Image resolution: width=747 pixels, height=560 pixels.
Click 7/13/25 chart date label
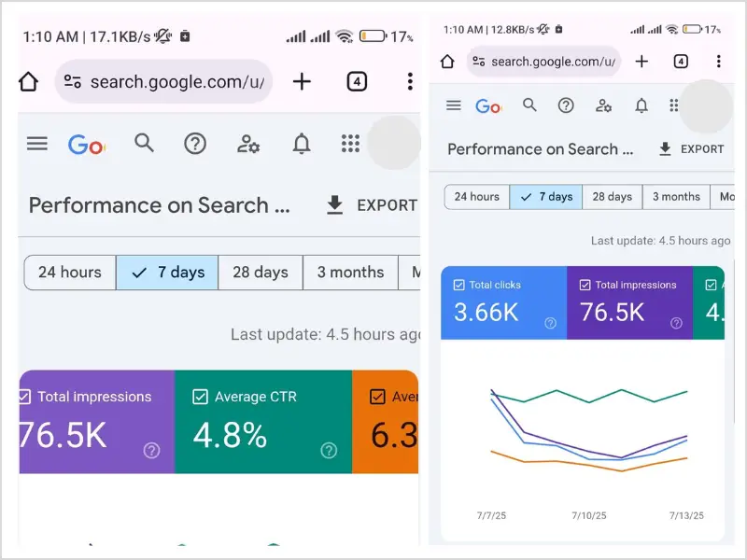pos(686,515)
